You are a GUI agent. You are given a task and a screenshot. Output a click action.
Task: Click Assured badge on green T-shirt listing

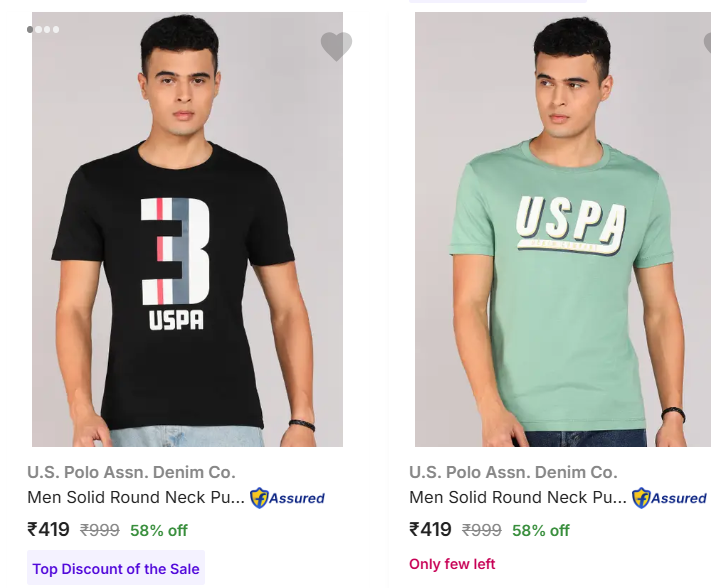[x=669, y=498]
